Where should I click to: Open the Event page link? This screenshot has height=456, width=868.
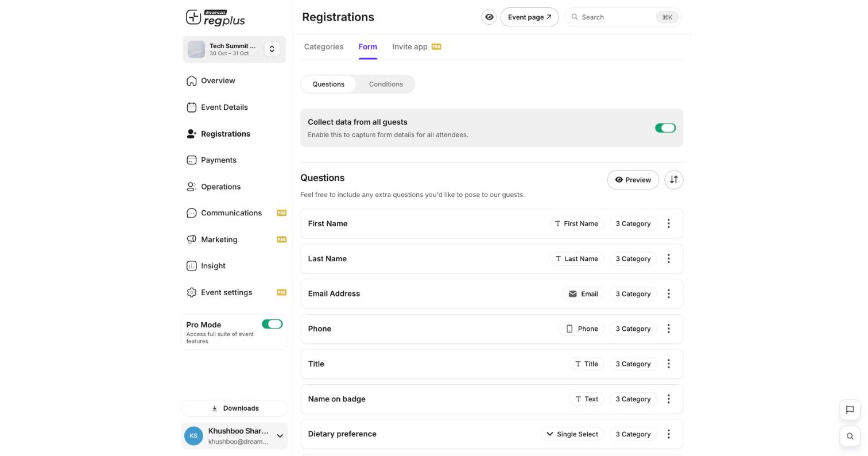tap(529, 17)
